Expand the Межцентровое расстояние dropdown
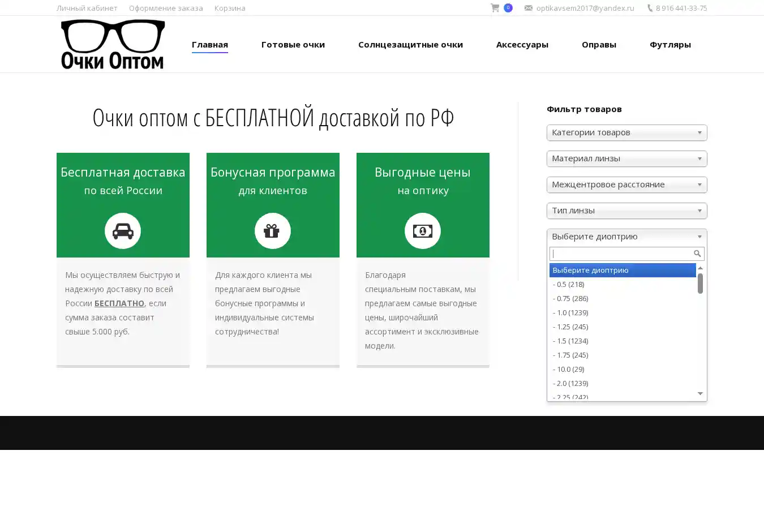 626,185
